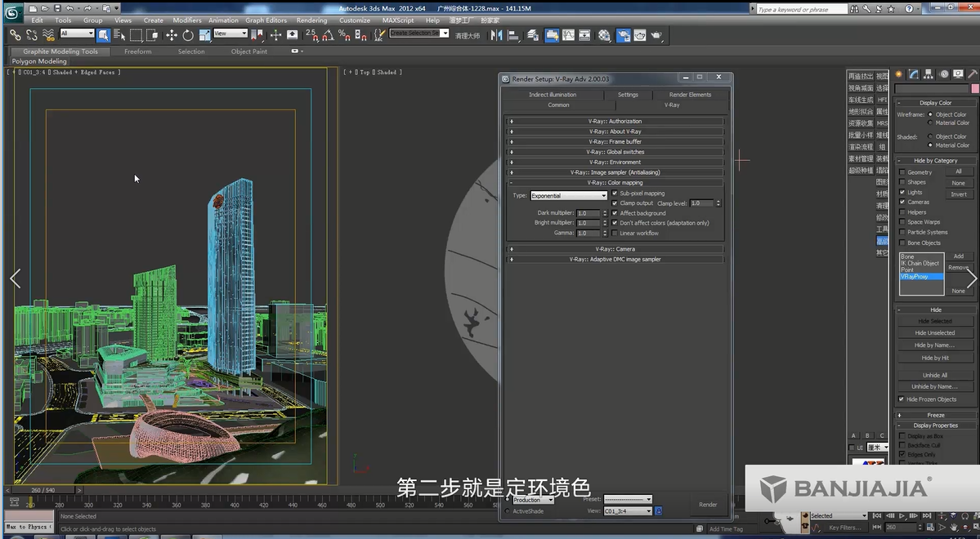Toggle Sub-pixel mapping checkbox
The image size is (980, 539).
(x=615, y=193)
